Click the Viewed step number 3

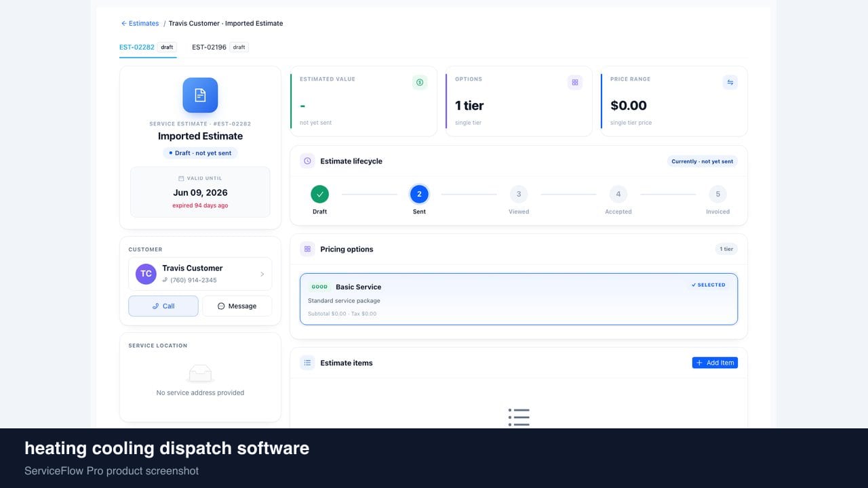pyautogui.click(x=519, y=195)
